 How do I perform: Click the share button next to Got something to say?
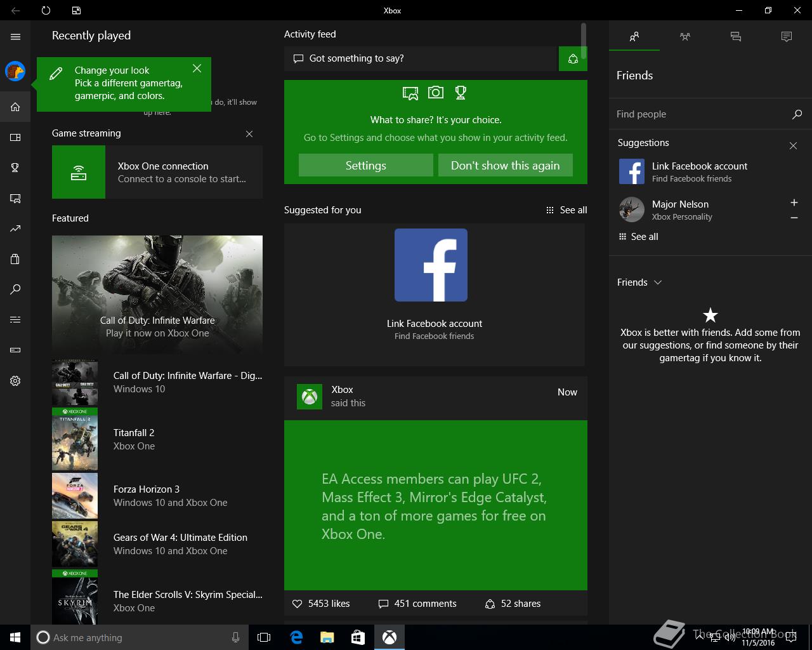click(573, 58)
